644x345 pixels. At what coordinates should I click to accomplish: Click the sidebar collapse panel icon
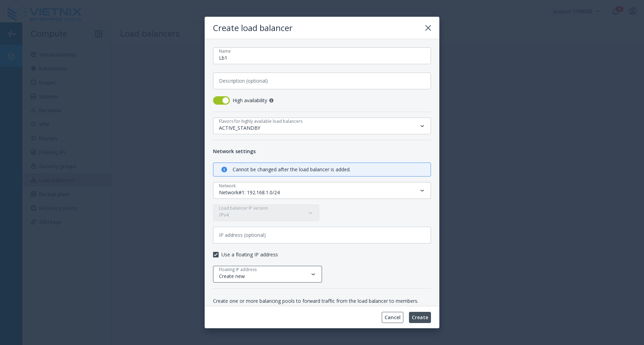click(98, 34)
